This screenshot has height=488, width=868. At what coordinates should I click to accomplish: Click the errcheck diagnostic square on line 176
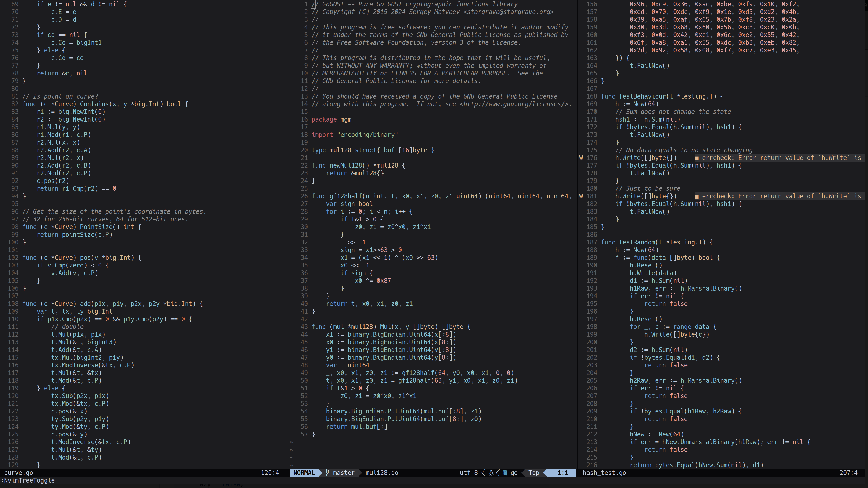pos(696,158)
